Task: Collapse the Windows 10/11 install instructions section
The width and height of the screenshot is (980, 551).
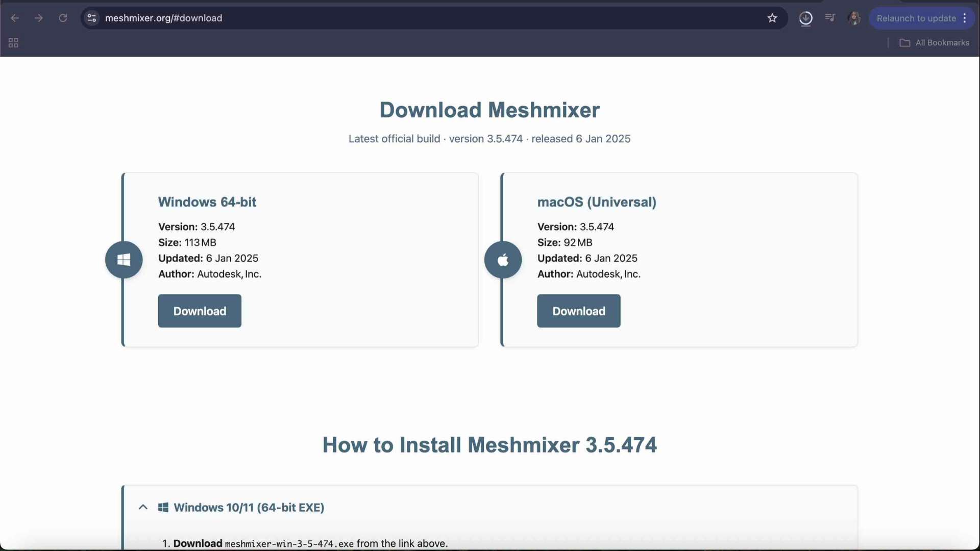Action: (x=143, y=507)
